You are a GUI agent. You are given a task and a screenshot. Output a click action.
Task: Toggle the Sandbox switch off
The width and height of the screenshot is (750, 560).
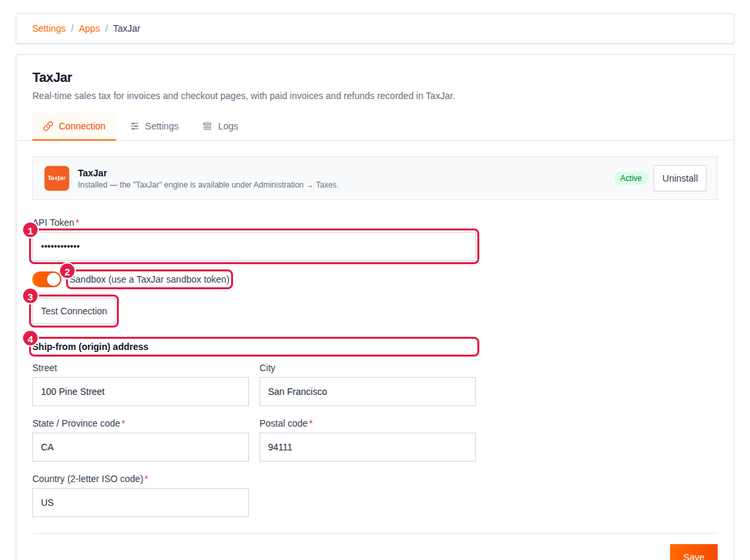pos(46,279)
